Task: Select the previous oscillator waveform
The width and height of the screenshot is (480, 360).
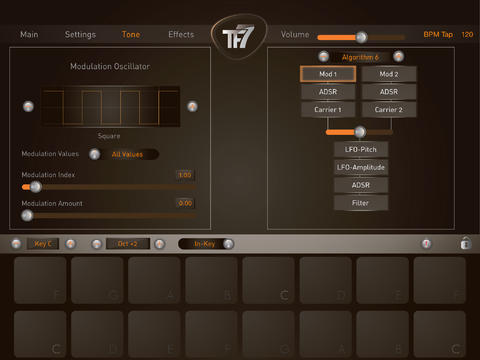Action: 28,107
